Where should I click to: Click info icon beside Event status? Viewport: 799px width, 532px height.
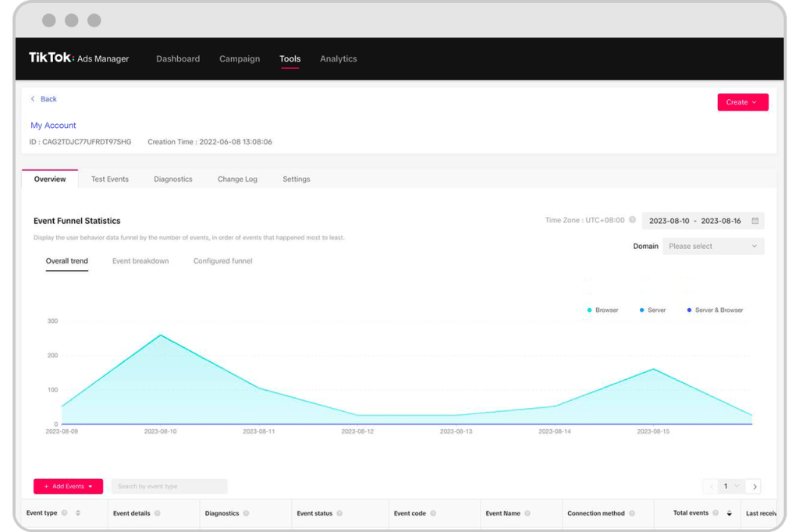pos(339,513)
